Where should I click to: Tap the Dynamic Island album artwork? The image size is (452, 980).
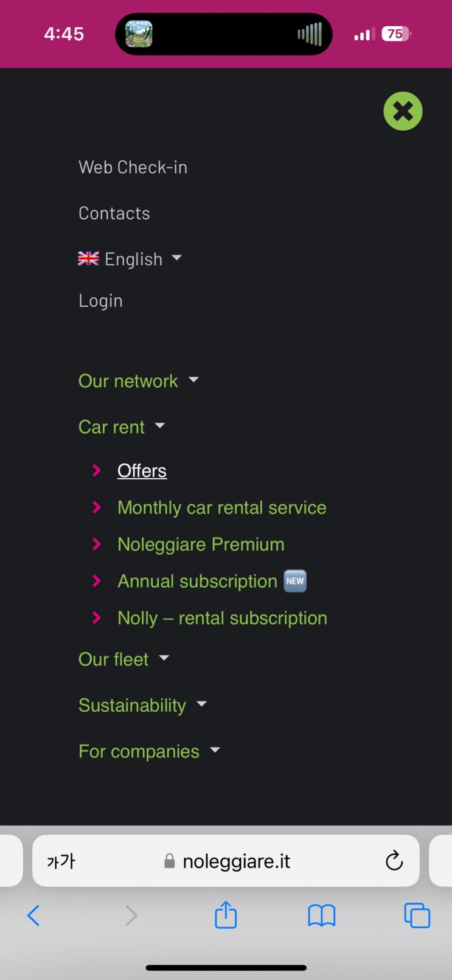pyautogui.click(x=139, y=34)
